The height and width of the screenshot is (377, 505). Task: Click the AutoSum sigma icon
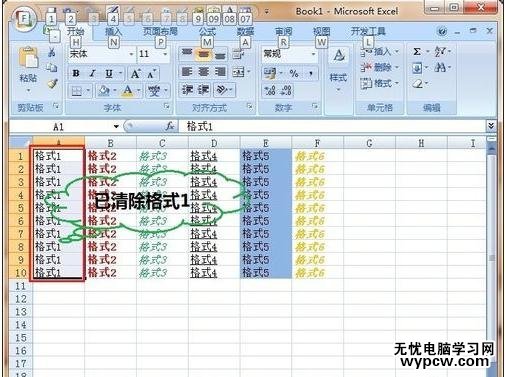coord(417,52)
